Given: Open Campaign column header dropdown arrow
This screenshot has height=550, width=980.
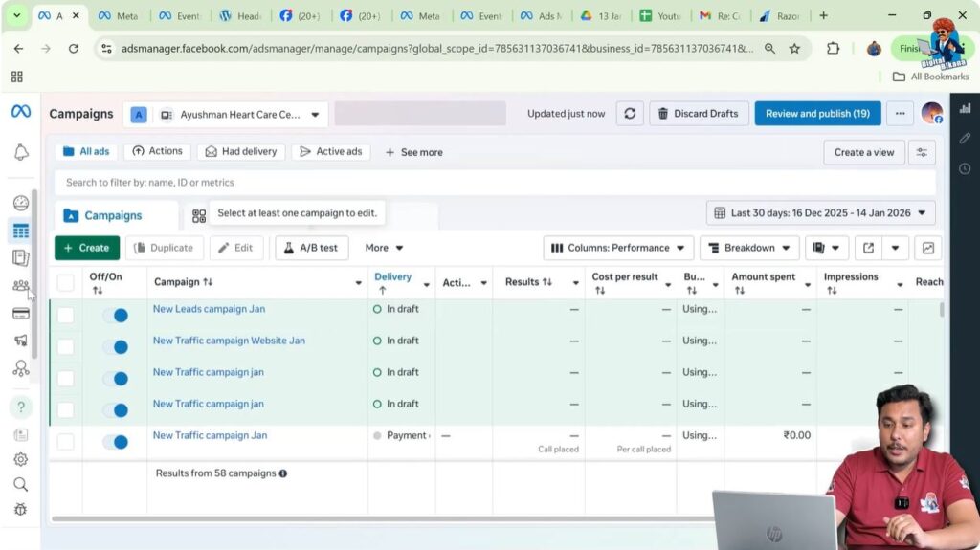Looking at the screenshot, I should 358,283.
